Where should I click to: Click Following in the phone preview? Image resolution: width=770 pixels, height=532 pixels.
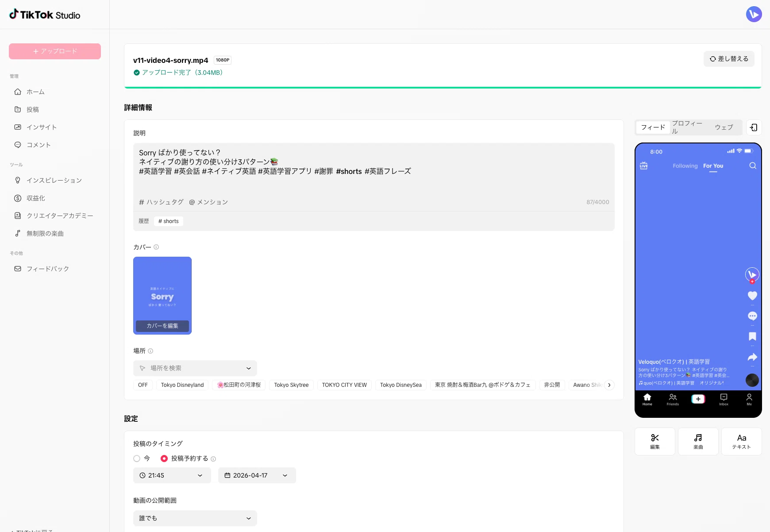(685, 166)
